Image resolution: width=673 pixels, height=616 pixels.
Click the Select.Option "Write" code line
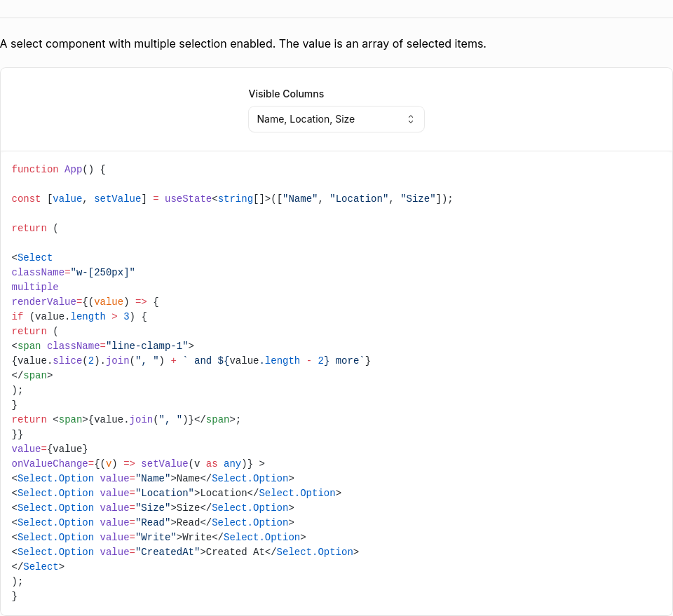point(159,537)
